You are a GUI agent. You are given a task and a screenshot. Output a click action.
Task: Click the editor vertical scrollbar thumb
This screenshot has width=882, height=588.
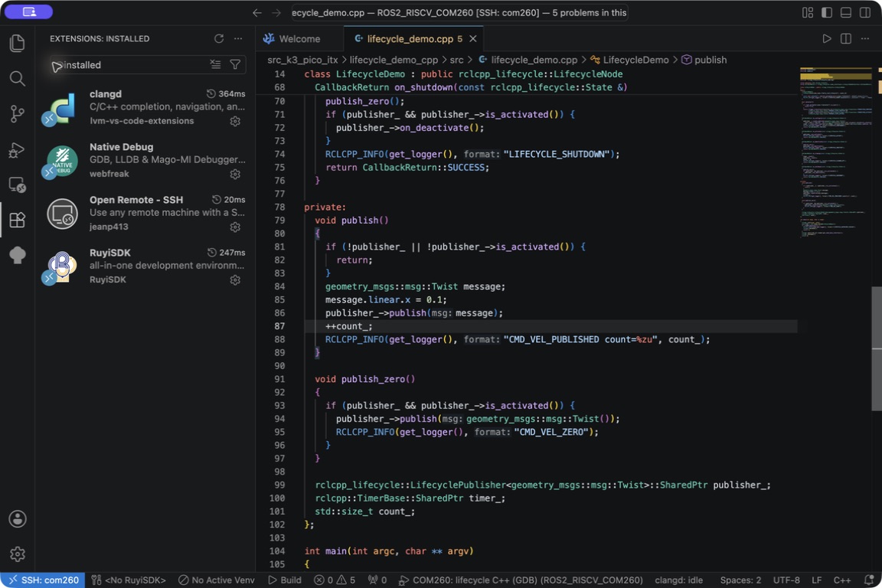click(x=877, y=349)
